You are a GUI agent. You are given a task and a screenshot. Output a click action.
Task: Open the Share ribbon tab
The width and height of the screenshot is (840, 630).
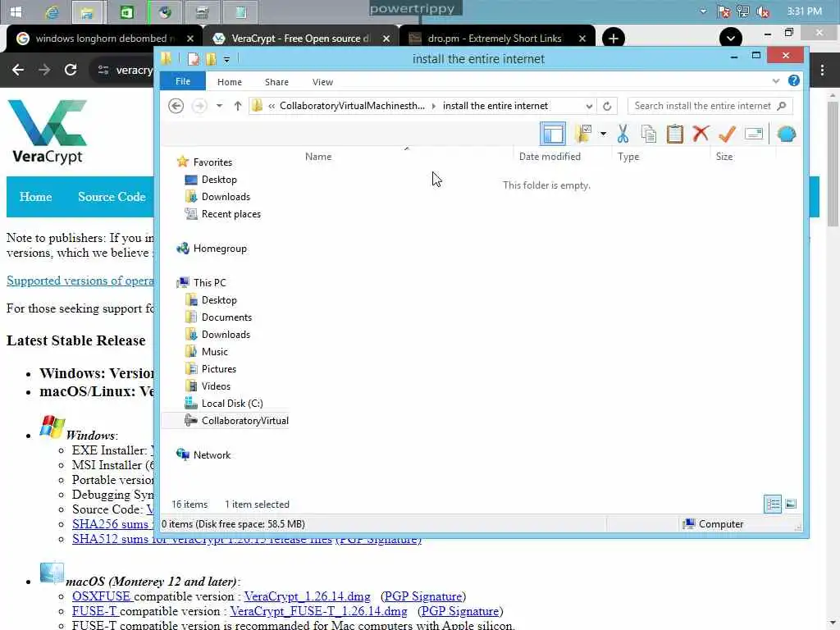[276, 82]
